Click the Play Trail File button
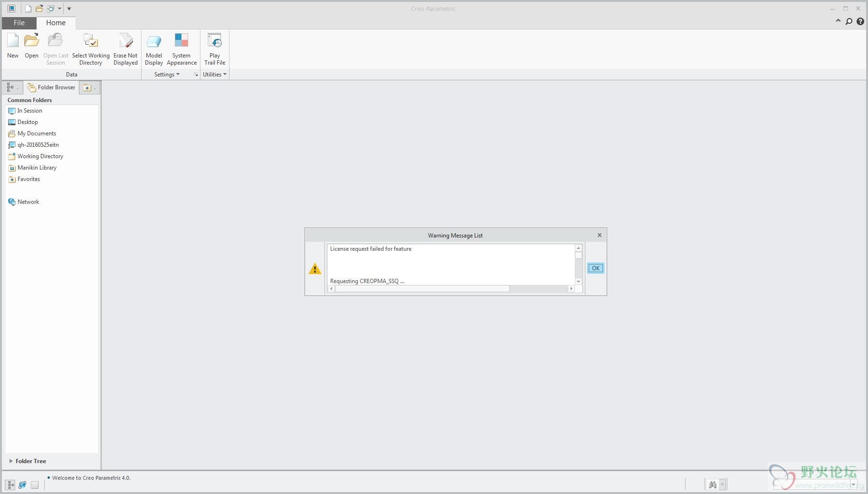868x494 pixels. click(x=215, y=49)
